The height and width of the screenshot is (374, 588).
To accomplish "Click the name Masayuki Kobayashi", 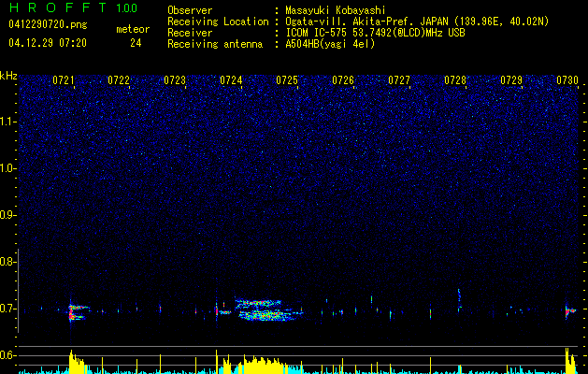I will click(x=336, y=10).
